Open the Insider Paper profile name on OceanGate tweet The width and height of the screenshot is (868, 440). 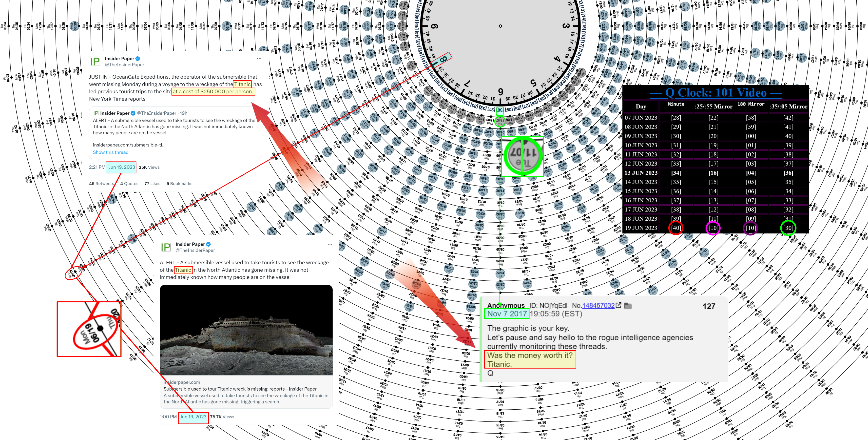(x=120, y=59)
